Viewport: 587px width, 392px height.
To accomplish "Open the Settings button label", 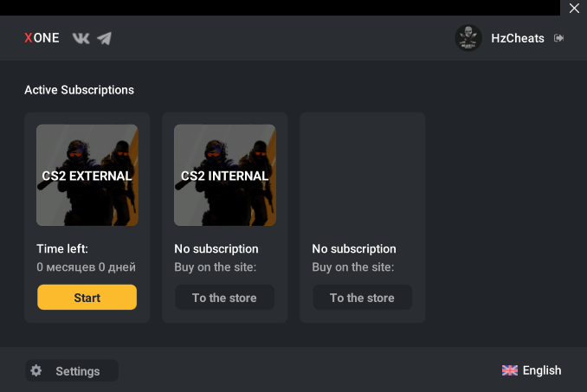I will point(78,371).
